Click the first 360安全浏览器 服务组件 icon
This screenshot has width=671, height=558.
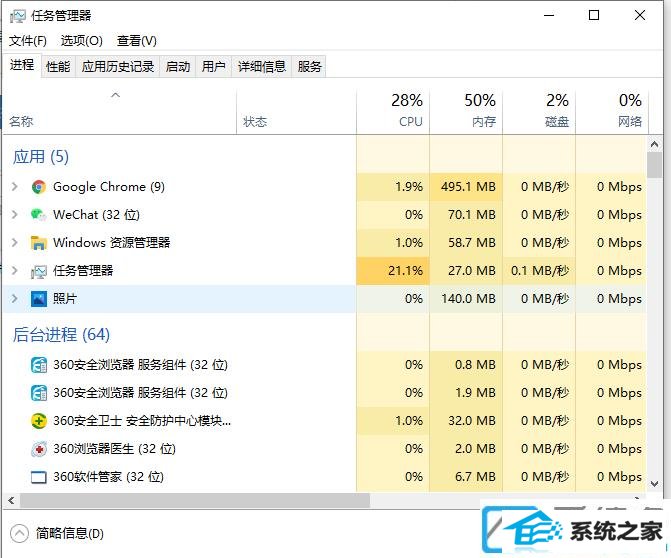[x=39, y=365]
